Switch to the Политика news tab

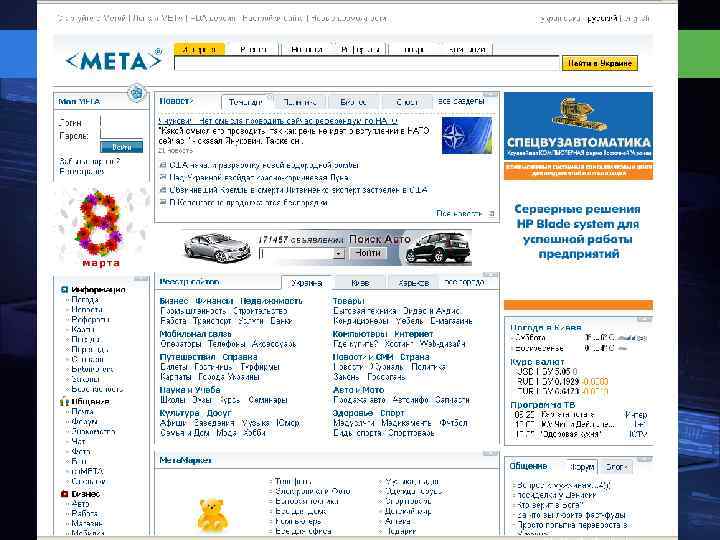pyautogui.click(x=299, y=102)
